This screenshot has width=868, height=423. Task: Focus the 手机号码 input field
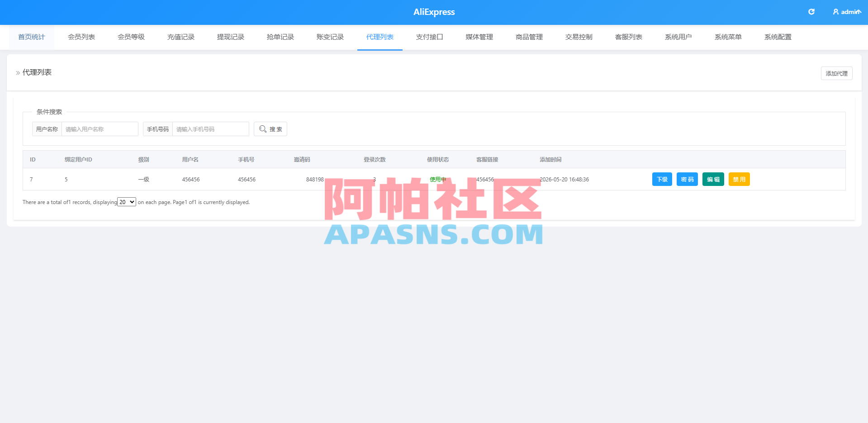coord(211,129)
